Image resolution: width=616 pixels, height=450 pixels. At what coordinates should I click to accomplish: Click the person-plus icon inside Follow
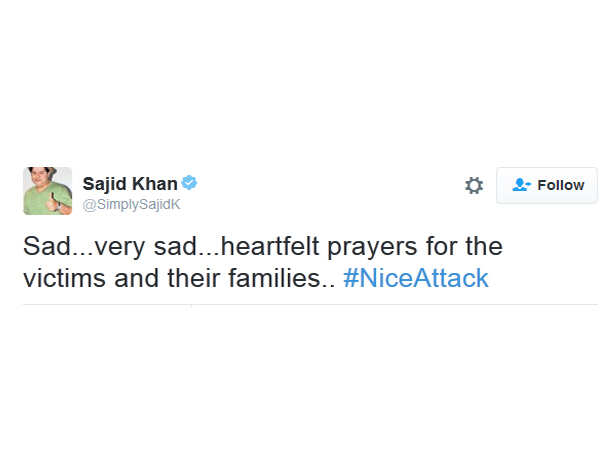(521, 185)
